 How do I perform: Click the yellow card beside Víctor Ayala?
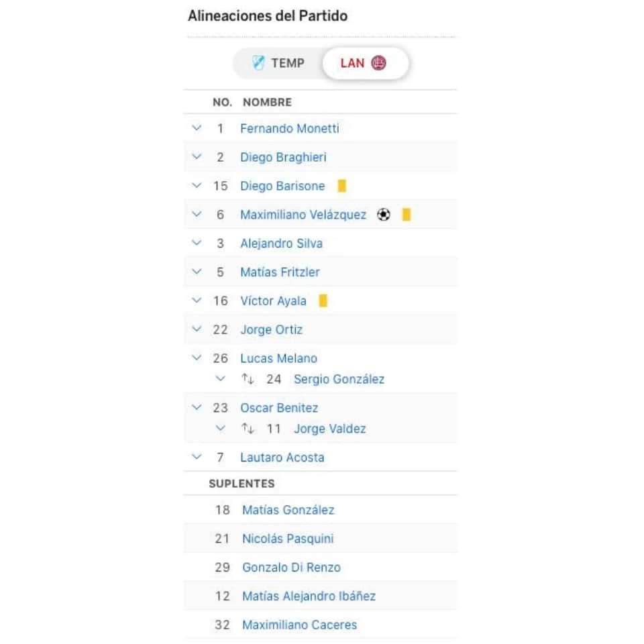coord(323,301)
